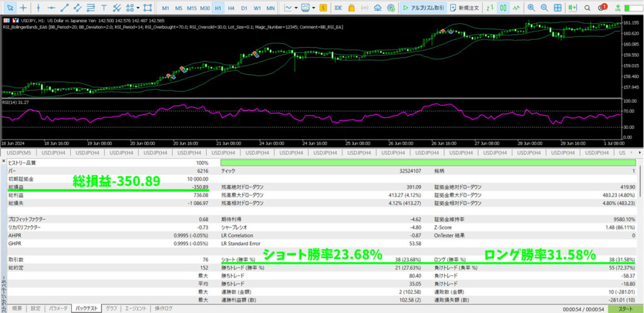
Task: Switch chart to D1 timeframe
Action: click(244, 8)
